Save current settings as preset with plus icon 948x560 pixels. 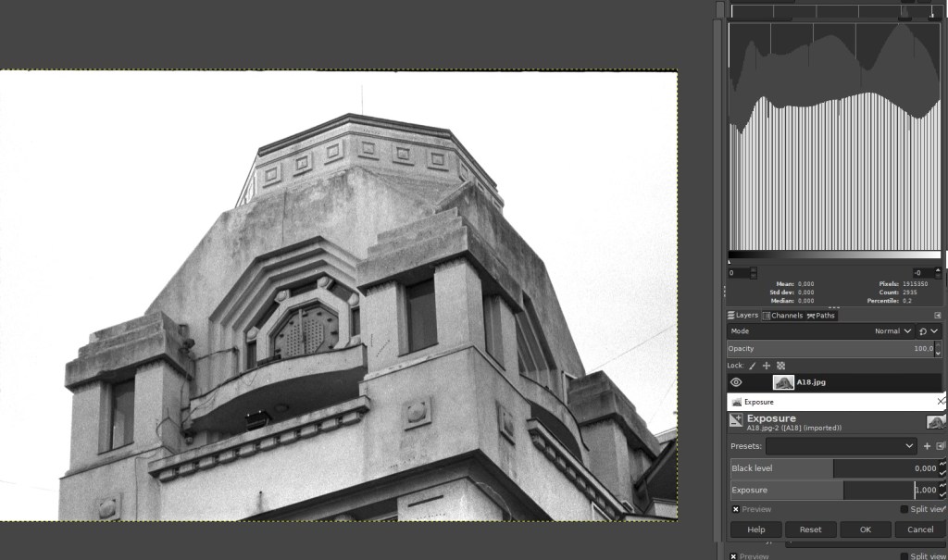click(x=927, y=446)
